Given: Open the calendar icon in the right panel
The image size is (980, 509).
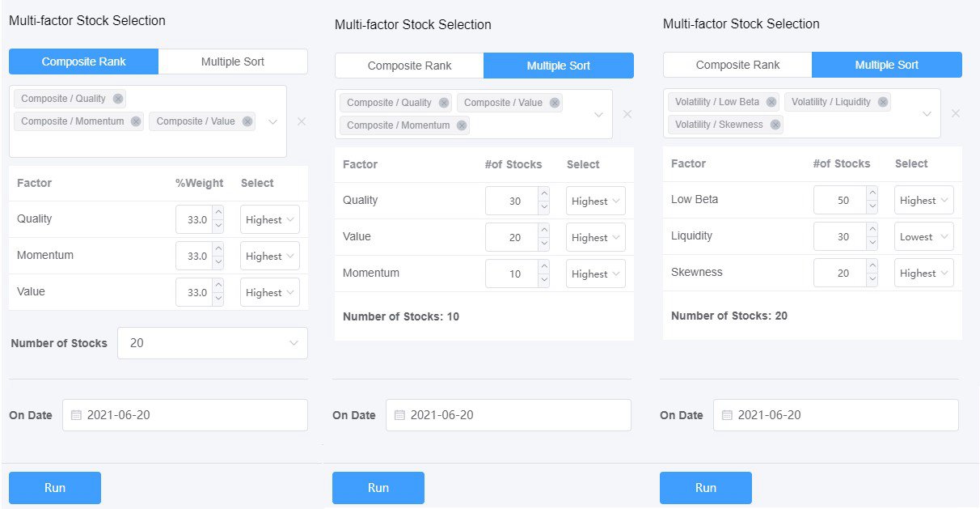Looking at the screenshot, I should point(727,415).
